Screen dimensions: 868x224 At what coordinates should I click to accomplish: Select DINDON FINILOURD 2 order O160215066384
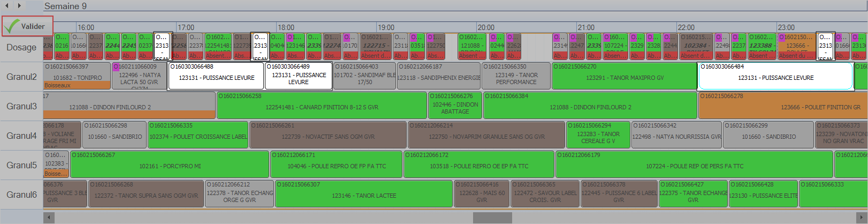[x=590, y=106]
